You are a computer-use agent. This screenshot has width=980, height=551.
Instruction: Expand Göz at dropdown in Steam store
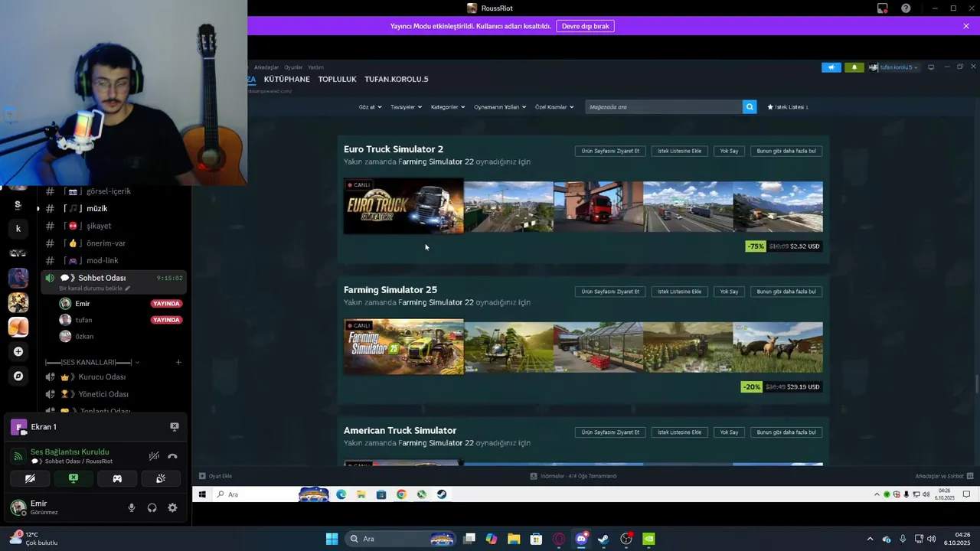click(x=370, y=107)
